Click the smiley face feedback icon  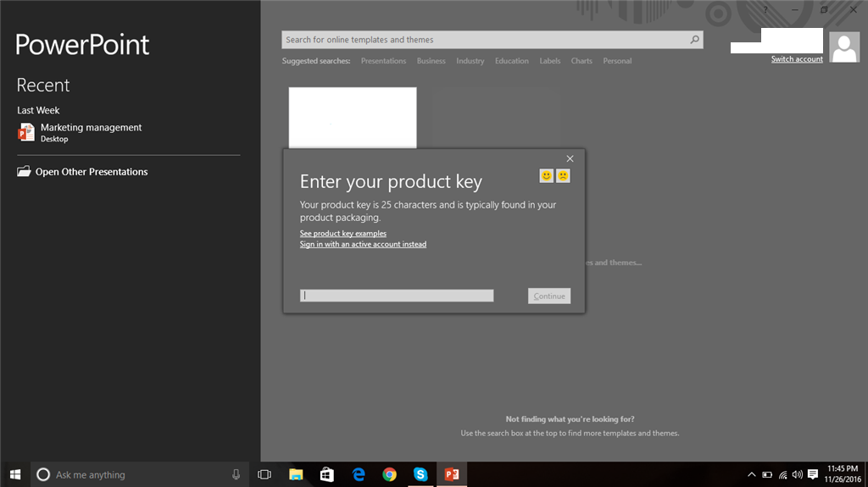[x=547, y=176]
